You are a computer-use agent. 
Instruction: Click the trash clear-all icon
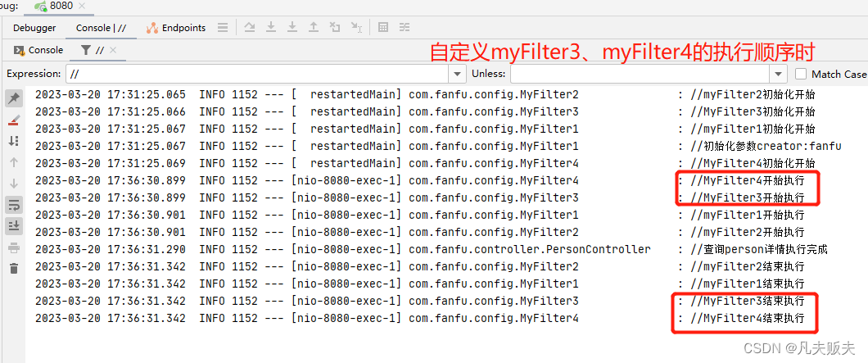click(x=14, y=268)
